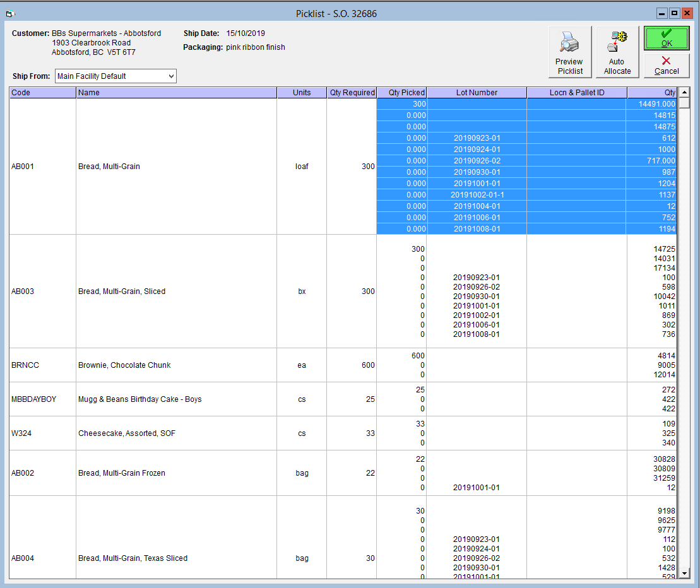Click lot 20191008-01 in AB001 row
This screenshot has height=588, width=700.
tap(477, 229)
